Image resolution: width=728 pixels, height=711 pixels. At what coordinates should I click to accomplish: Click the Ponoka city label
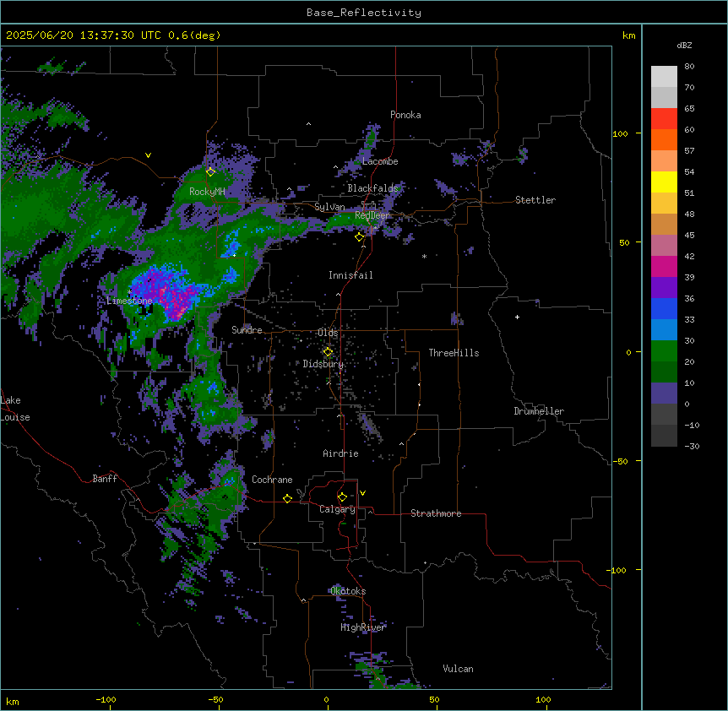405,115
